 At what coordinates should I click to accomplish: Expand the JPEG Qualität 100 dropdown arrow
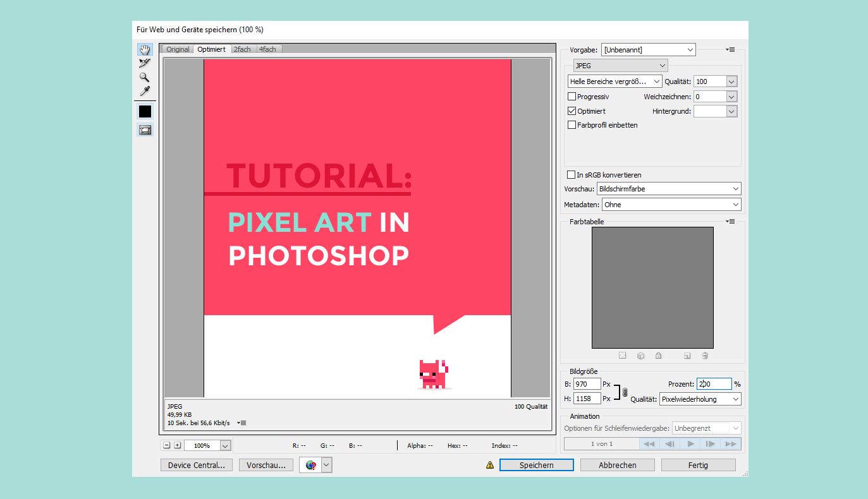731,81
